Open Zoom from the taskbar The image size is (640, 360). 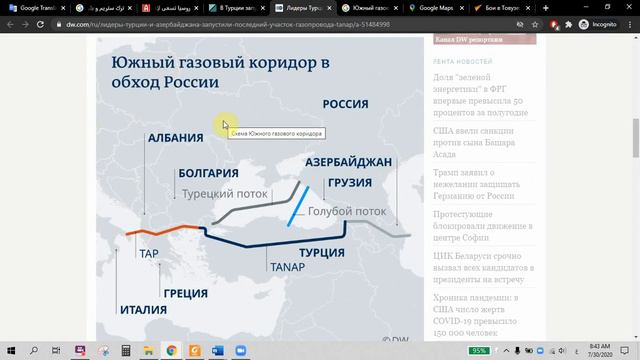coord(241,351)
